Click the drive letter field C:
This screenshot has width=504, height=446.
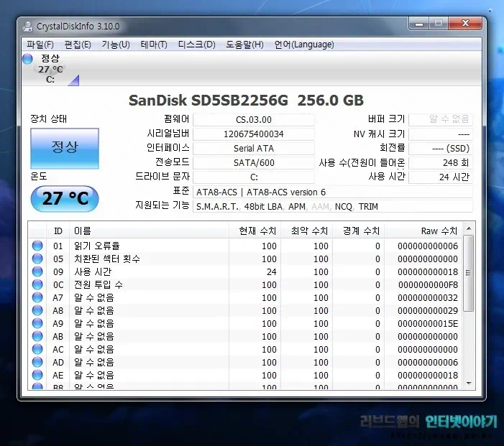254,177
